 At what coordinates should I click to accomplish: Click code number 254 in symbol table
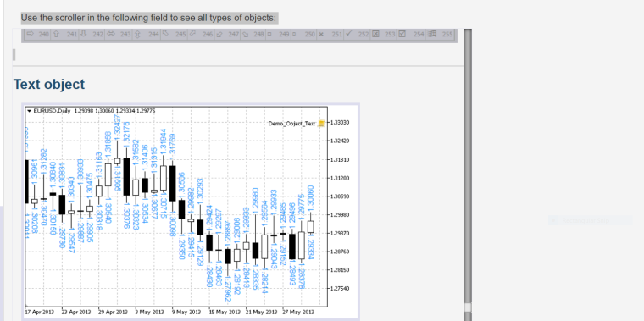click(x=419, y=35)
